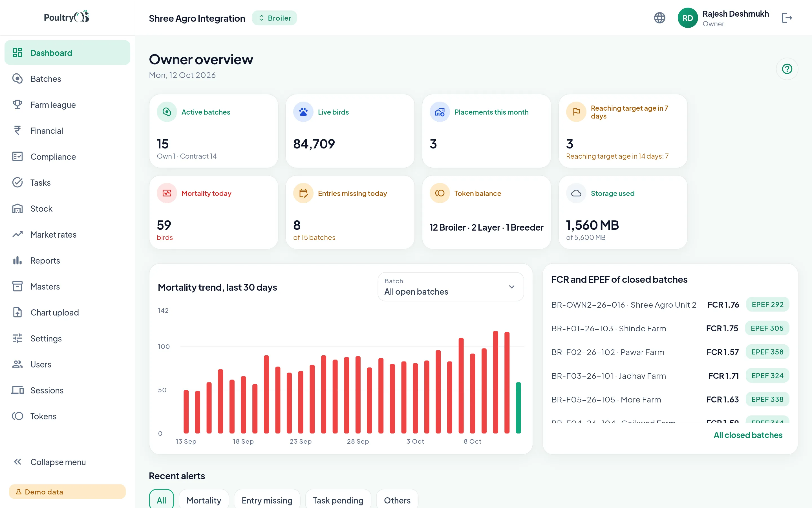
Task: Click the Market rates trend icon
Action: point(17,234)
